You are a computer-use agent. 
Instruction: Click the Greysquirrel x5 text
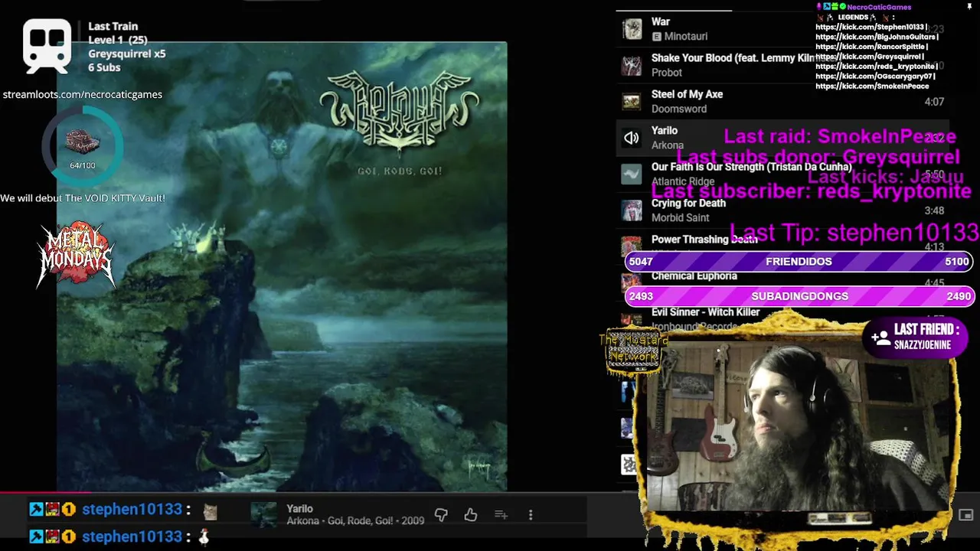[126, 54]
